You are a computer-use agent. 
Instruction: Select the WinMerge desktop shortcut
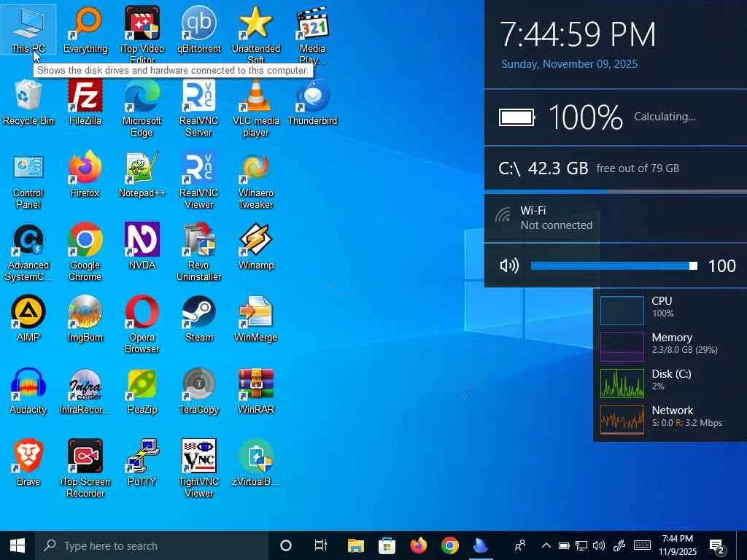pos(256,319)
